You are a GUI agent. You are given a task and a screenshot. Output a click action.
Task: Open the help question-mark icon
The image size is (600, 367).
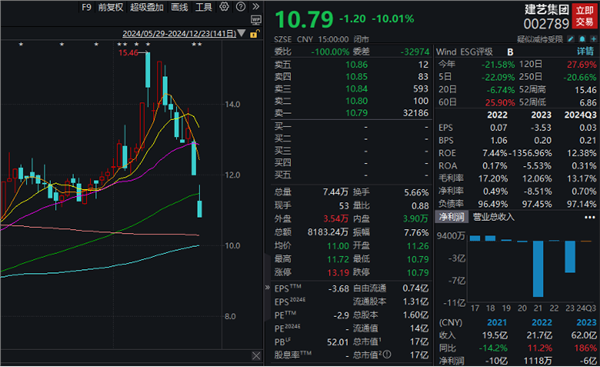(x=241, y=7)
